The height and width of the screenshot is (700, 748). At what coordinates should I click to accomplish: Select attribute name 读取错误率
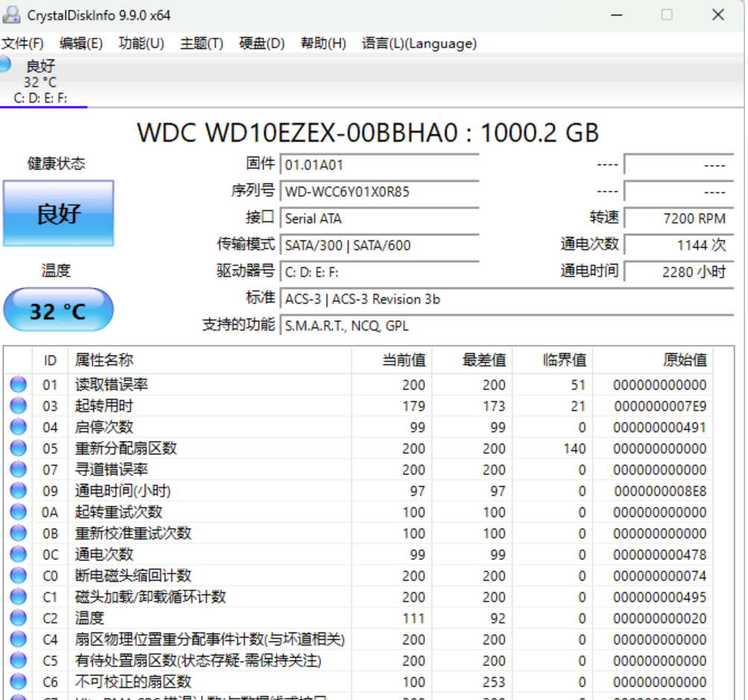(111, 384)
